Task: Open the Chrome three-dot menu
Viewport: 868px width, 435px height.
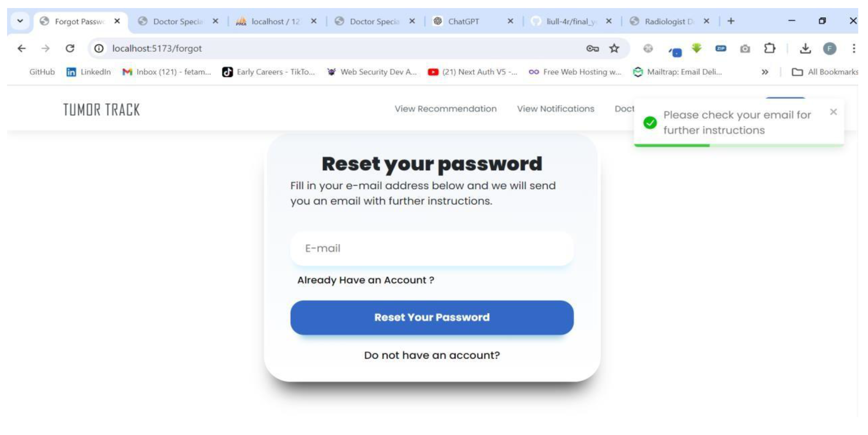Action: tap(854, 49)
